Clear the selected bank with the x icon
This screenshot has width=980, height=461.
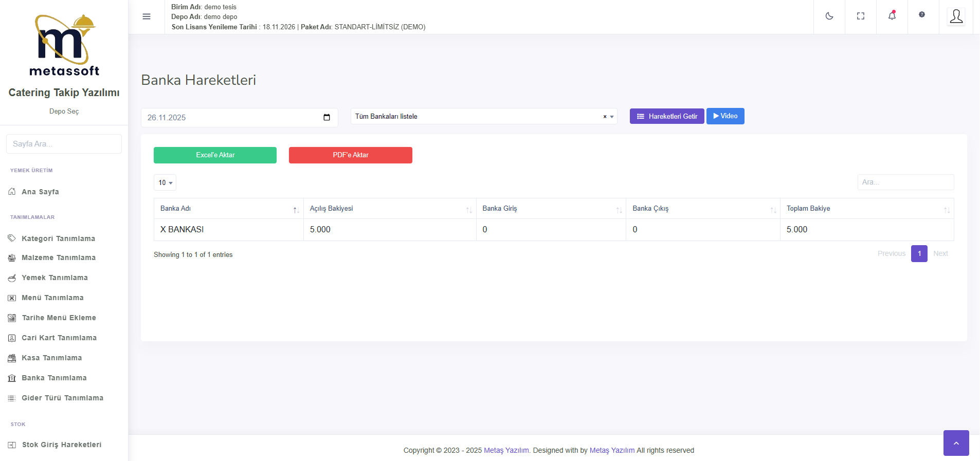point(605,117)
